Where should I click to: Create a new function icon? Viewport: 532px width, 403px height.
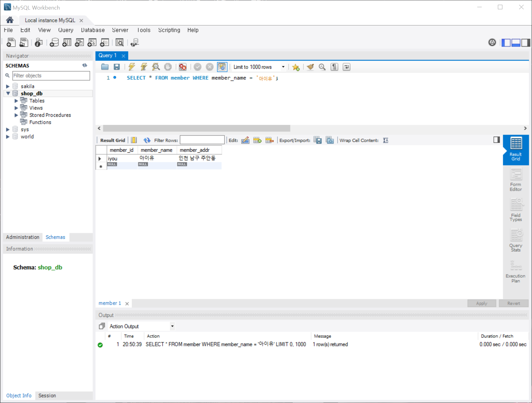click(104, 42)
